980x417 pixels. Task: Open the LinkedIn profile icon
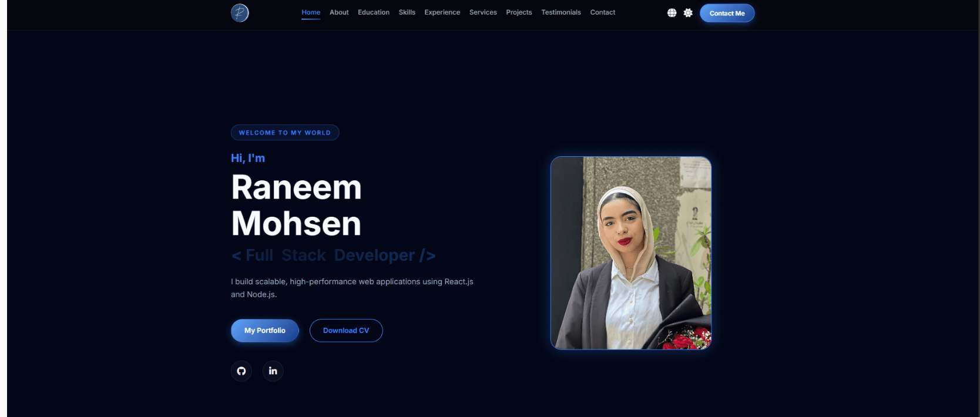point(273,371)
